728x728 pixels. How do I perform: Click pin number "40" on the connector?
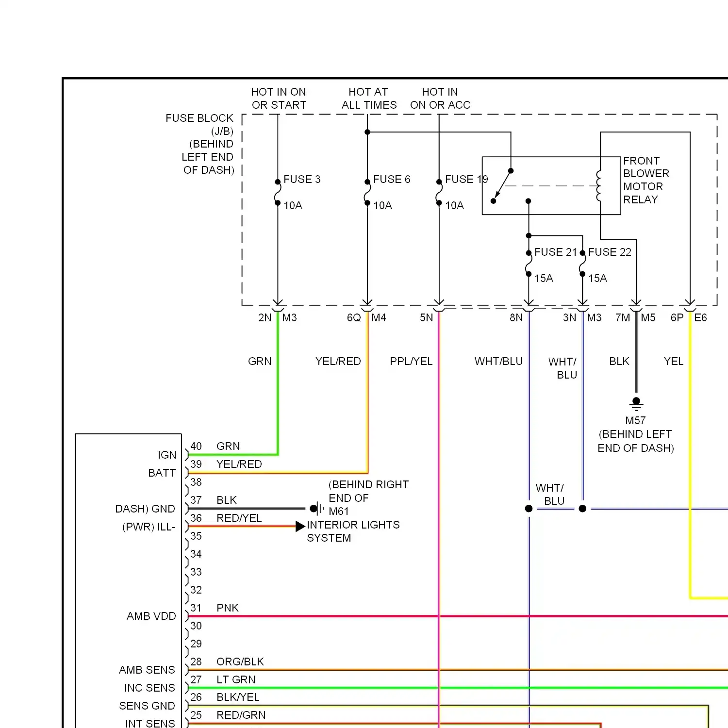click(x=196, y=447)
